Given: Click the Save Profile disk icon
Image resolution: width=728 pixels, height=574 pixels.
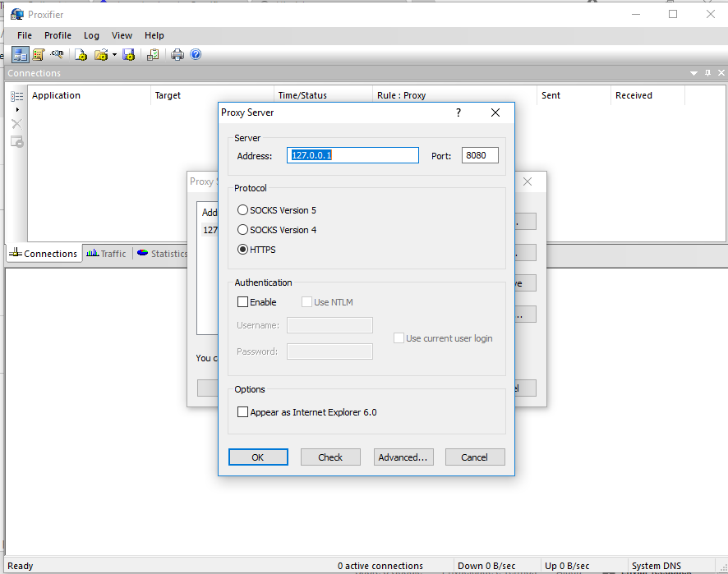Looking at the screenshot, I should click(129, 55).
